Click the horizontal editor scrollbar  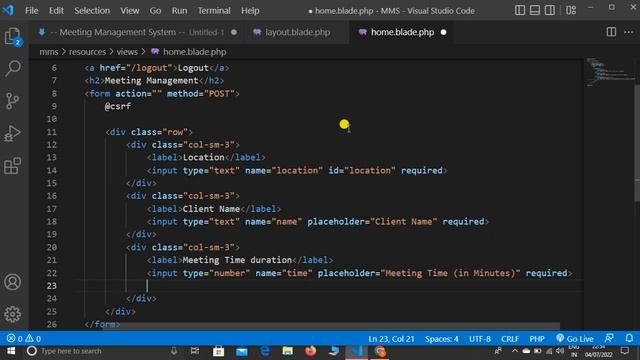[x=331, y=327]
